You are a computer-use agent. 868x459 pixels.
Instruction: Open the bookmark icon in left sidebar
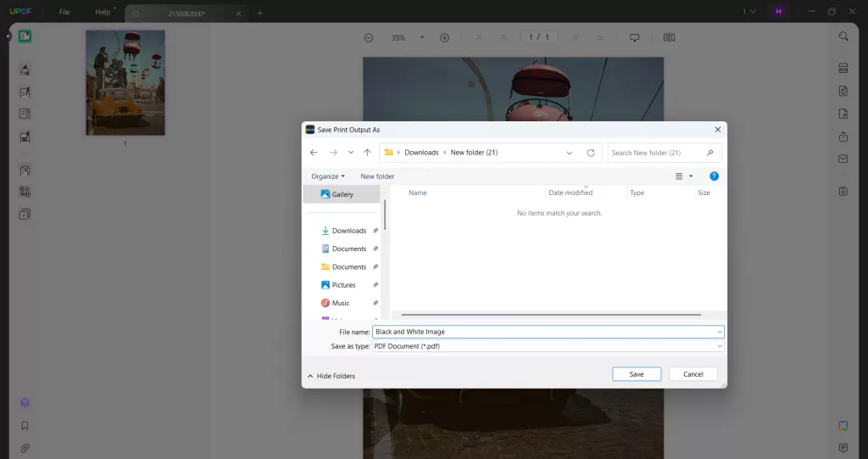click(x=25, y=426)
